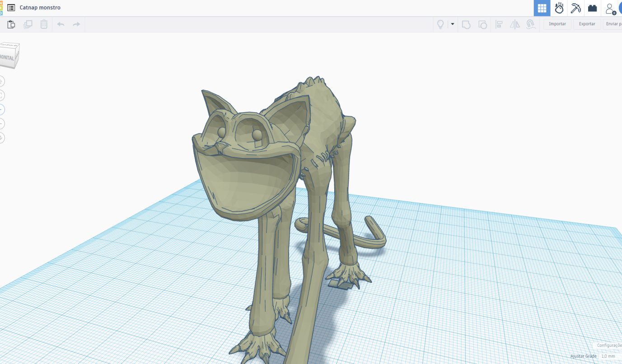Click the Group shapes icon
The image size is (622, 364).
pyautogui.click(x=466, y=24)
